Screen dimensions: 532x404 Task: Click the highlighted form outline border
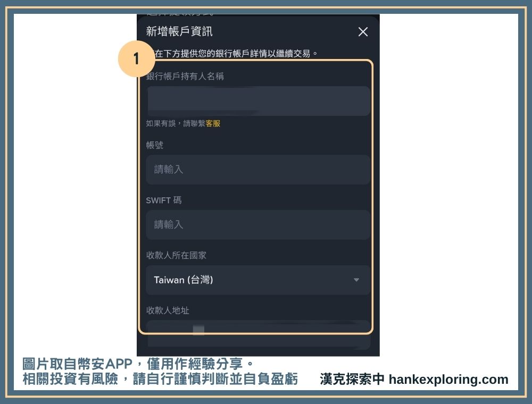[373, 197]
